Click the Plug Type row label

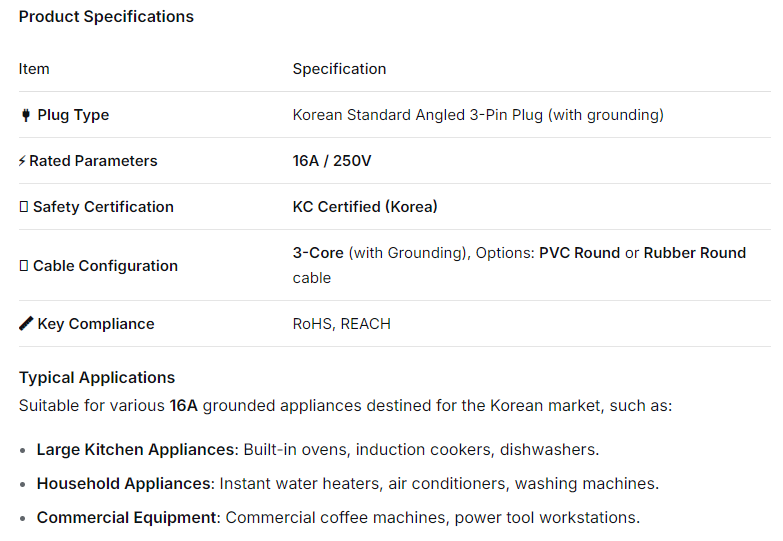pos(73,115)
